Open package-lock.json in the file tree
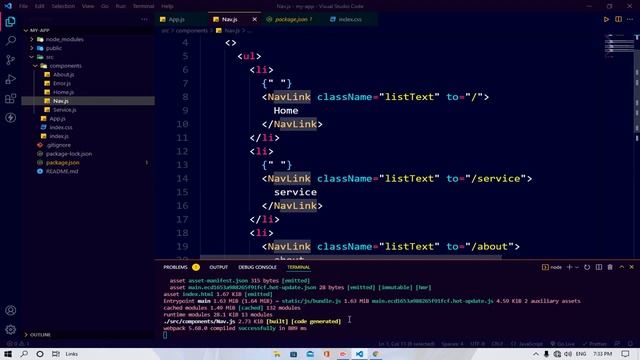640x360 pixels. pos(69,154)
